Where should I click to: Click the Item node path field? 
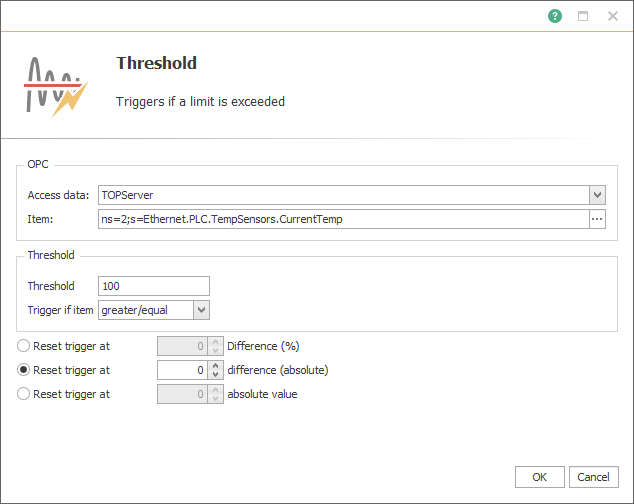click(344, 219)
